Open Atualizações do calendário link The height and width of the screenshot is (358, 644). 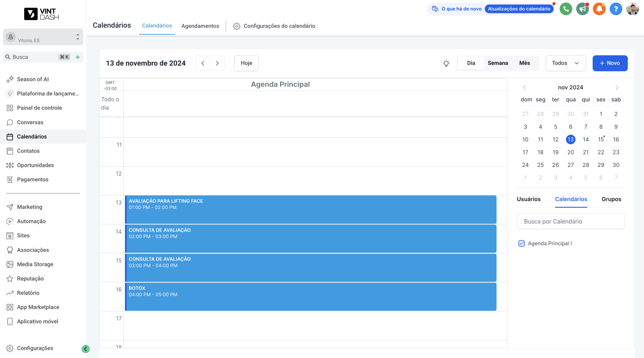(519, 9)
